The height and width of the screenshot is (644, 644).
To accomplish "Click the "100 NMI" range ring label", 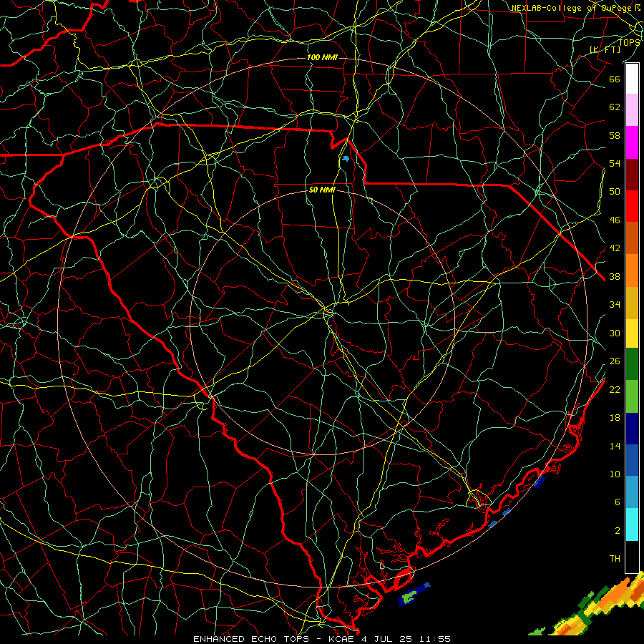I will (x=322, y=57).
